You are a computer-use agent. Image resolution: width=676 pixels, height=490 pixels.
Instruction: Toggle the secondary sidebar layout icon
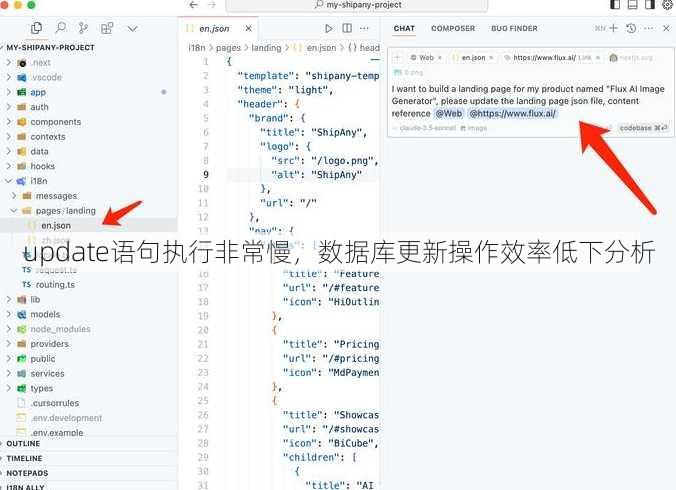coord(650,5)
